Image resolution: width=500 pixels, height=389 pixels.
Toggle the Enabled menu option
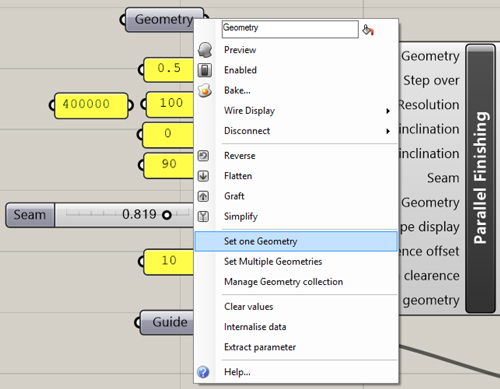point(296,70)
